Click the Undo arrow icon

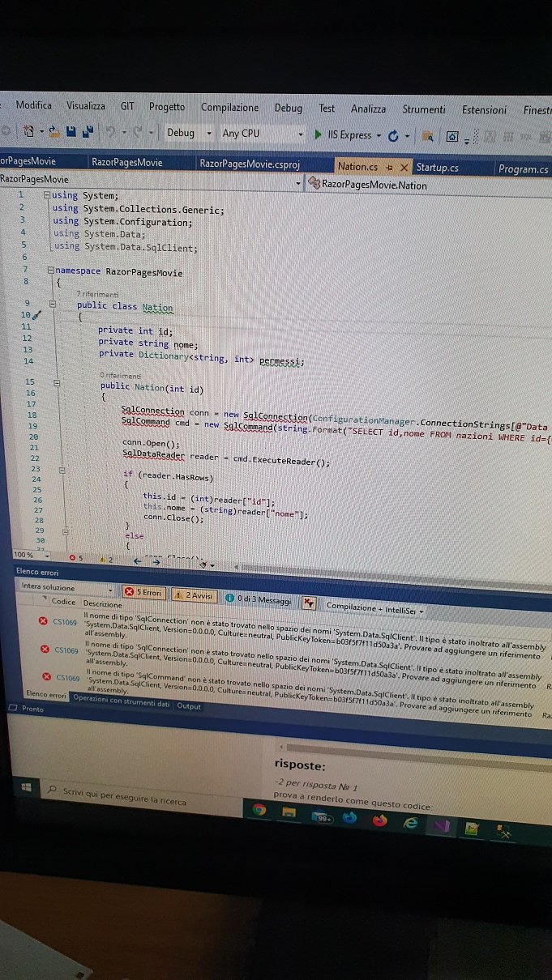(x=113, y=132)
